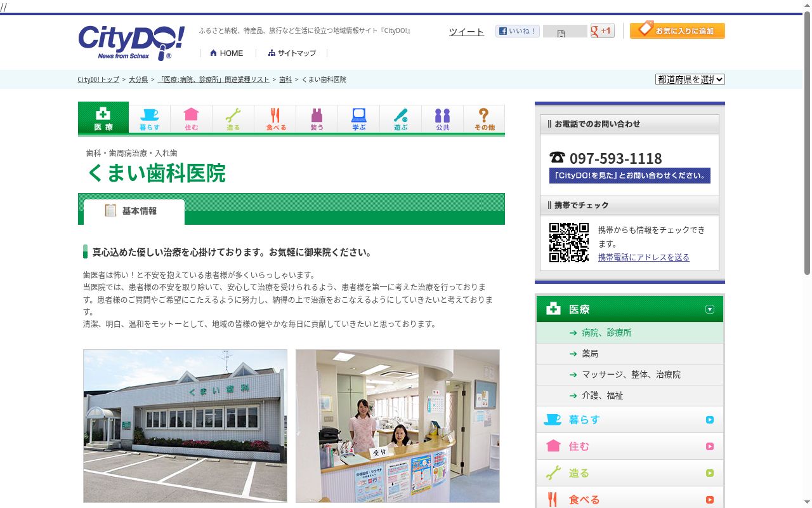Open the 食べる eating category icon
The width and height of the screenshot is (812, 508).
tap(275, 119)
